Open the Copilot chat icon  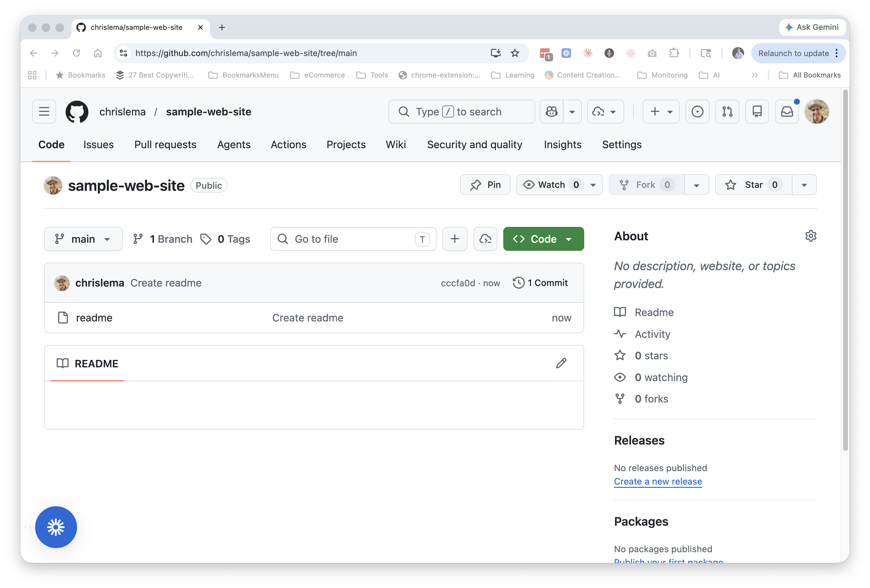coord(551,112)
